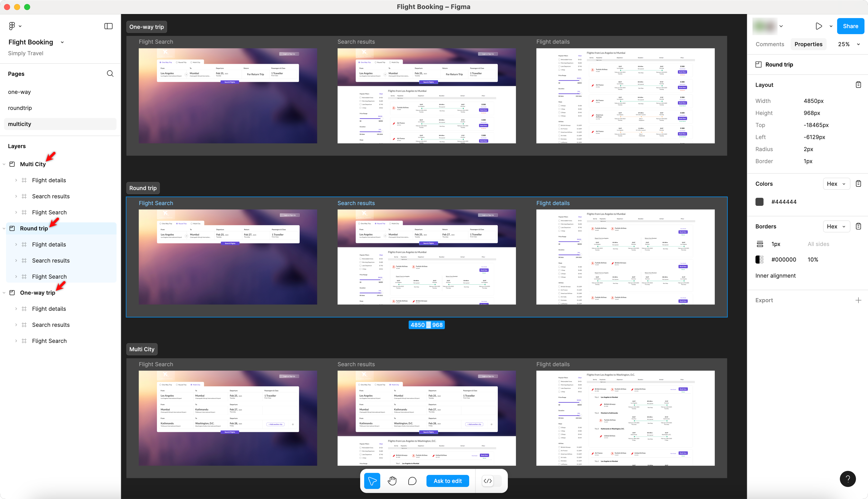Toggle Dev Mode code switch

[492, 481]
